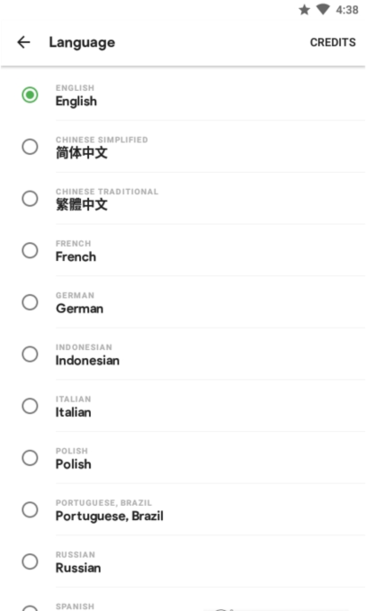366x611 pixels.
Task: Tap the Portuguese, Brazil language label
Action: pos(109,516)
